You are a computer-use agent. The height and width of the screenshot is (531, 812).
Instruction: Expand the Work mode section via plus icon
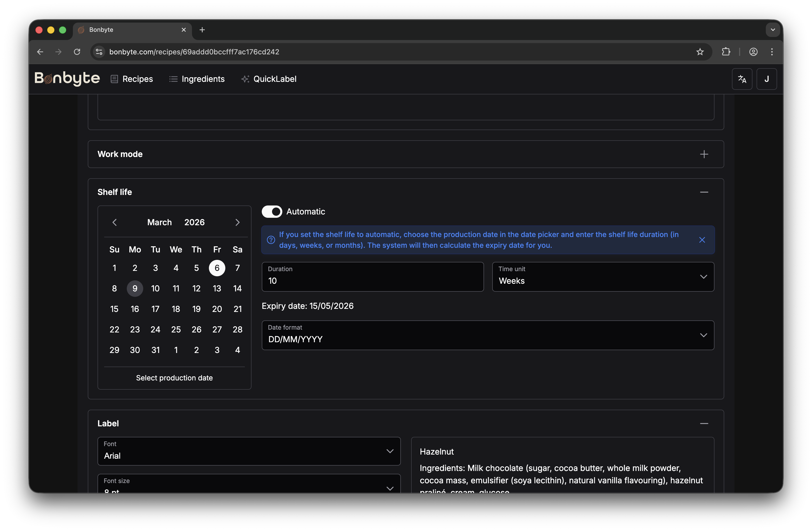704,154
